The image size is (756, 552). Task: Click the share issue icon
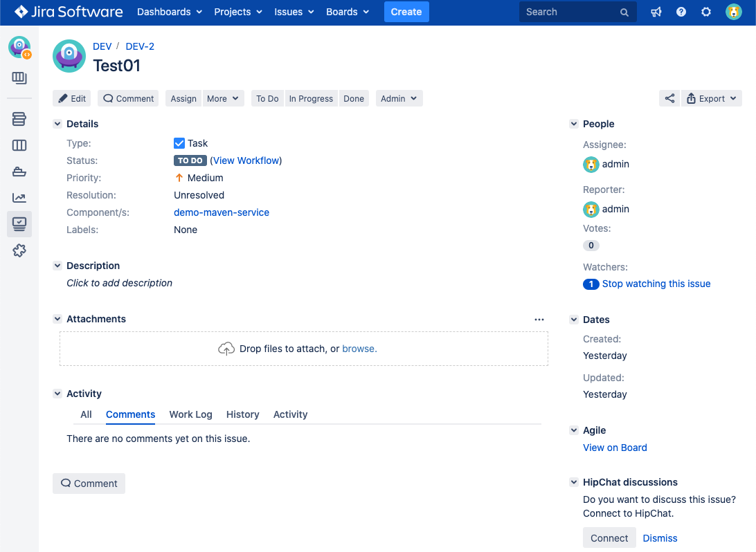click(x=669, y=99)
